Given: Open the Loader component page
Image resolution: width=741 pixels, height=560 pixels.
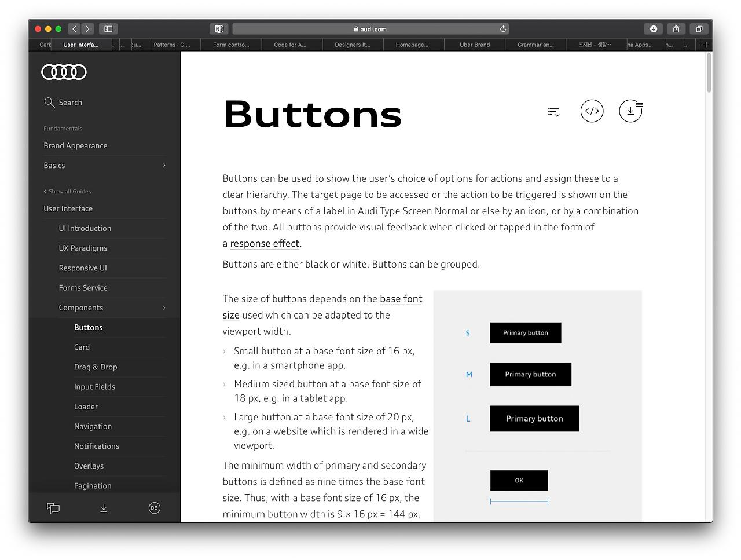Looking at the screenshot, I should (x=86, y=407).
